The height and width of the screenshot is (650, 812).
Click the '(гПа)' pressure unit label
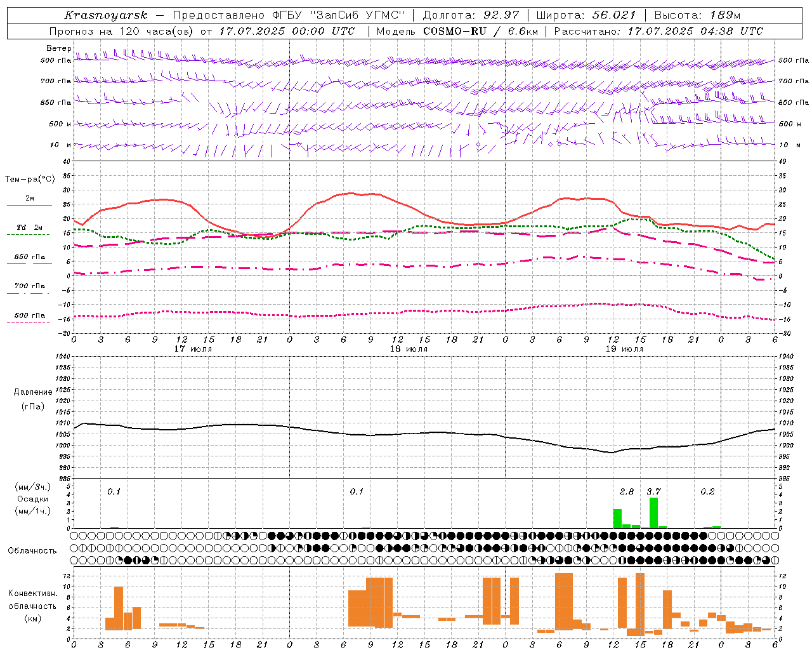coord(33,406)
